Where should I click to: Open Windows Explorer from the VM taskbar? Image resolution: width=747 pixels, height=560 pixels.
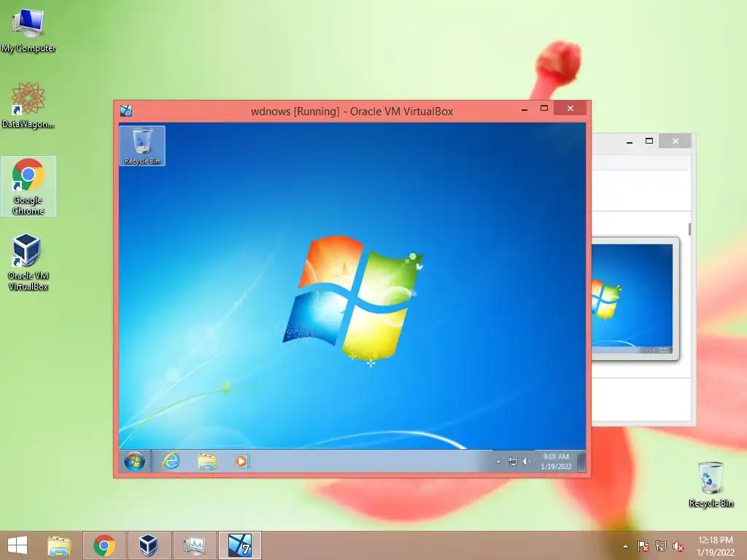206,462
